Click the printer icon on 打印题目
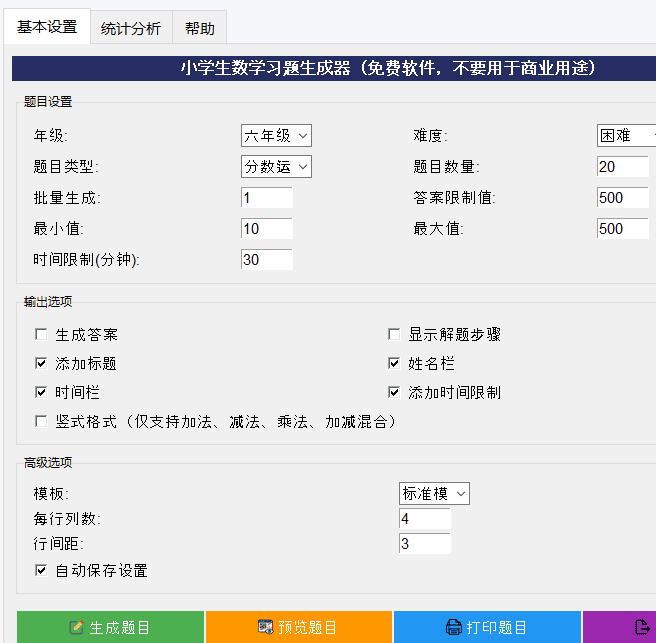 [454, 628]
